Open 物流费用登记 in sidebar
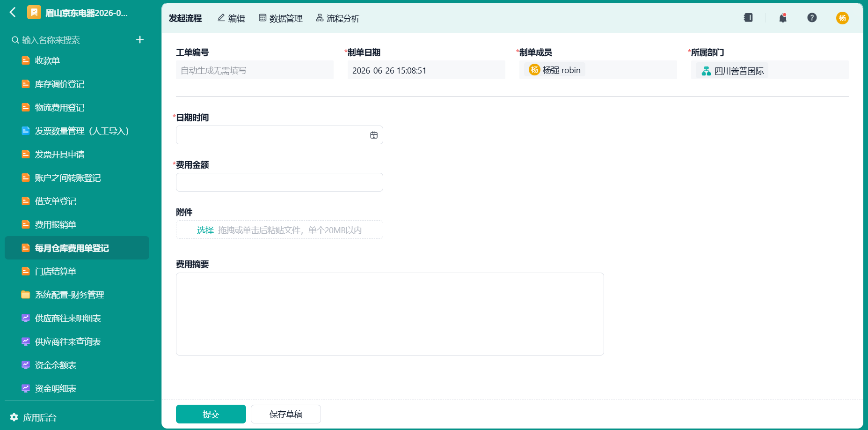Viewport: 868px width, 430px height. pyautogui.click(x=77, y=107)
